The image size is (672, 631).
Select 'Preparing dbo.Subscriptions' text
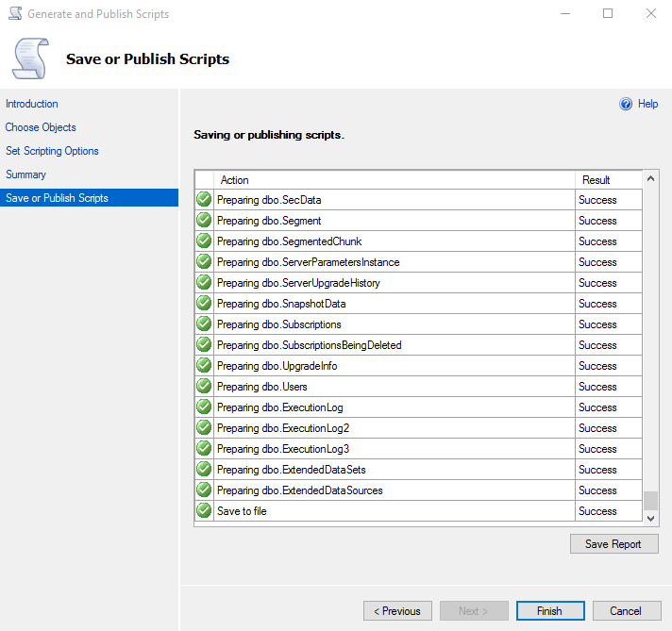click(279, 324)
